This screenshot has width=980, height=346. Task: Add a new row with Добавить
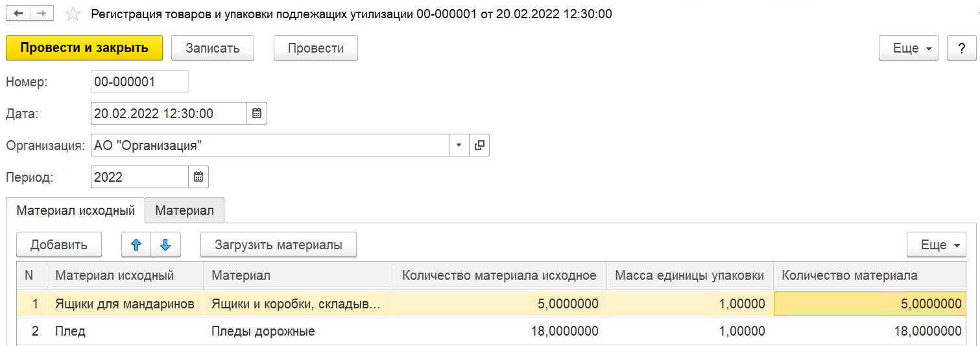point(59,245)
